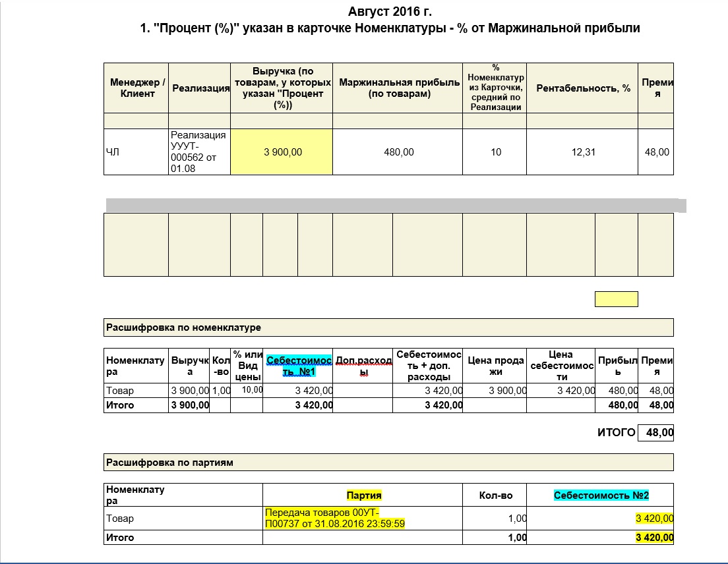Select the "Цена продажи" column header
The height and width of the screenshot is (564, 728).
[x=495, y=366]
